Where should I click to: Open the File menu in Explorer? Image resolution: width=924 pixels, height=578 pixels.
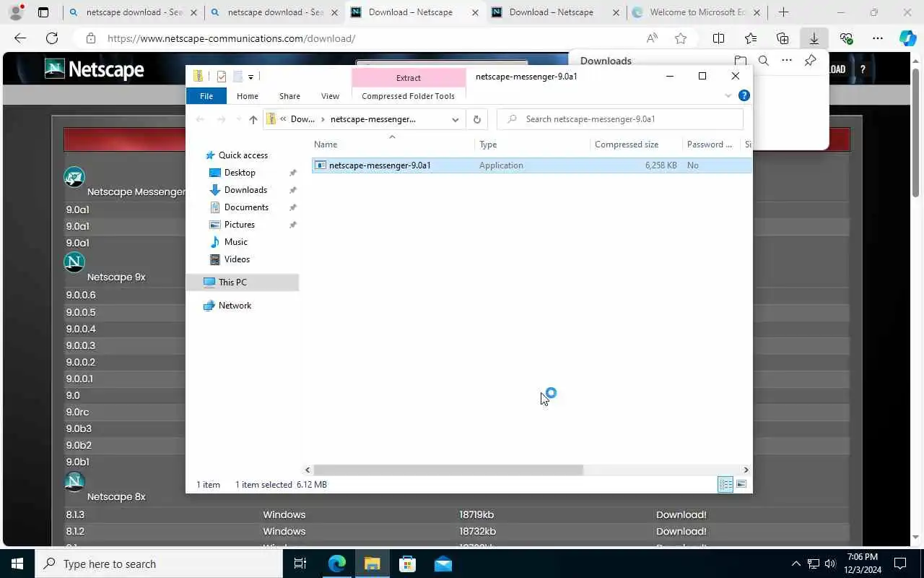[x=206, y=96]
